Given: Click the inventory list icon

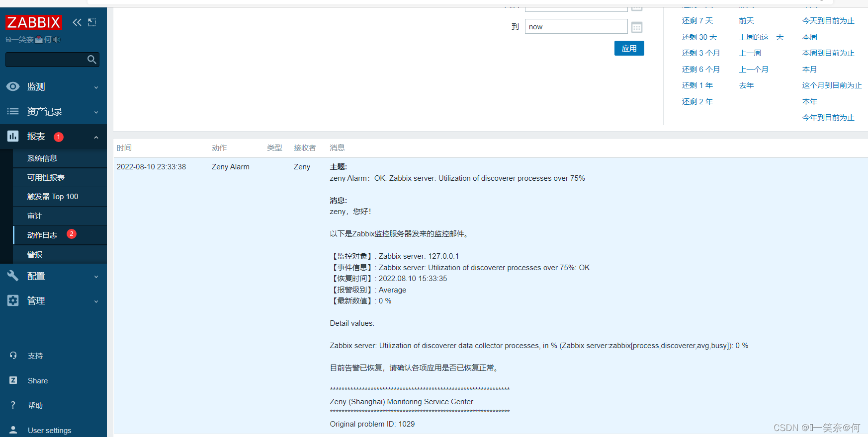Looking at the screenshot, I should (x=13, y=111).
